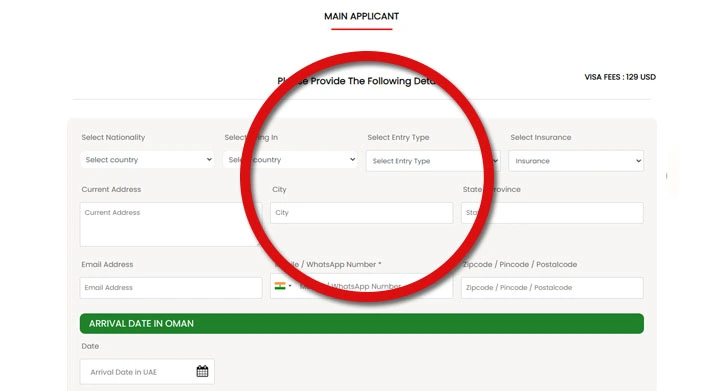Click the State / Province input field

(552, 213)
